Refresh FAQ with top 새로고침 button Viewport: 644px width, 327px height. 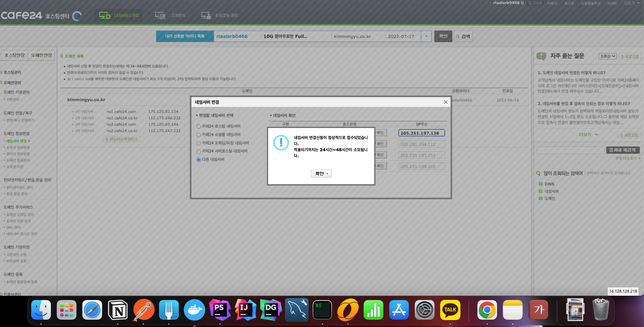click(630, 56)
